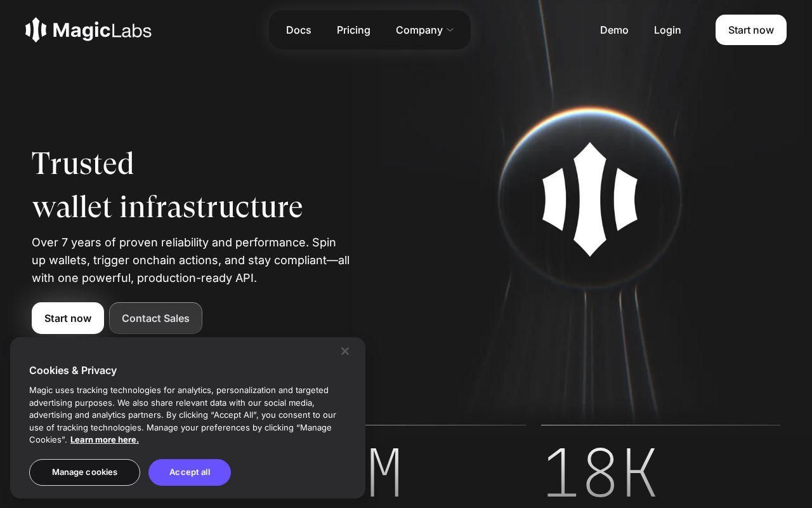Expand the Company dropdown chevron
This screenshot has width=812, height=508.
click(450, 30)
